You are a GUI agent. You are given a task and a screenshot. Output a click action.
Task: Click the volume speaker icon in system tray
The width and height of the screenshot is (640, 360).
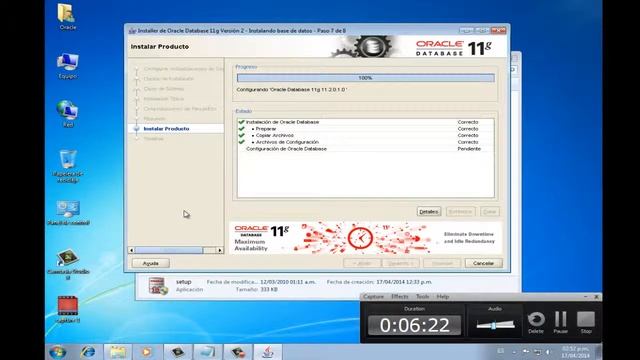pos(548,352)
